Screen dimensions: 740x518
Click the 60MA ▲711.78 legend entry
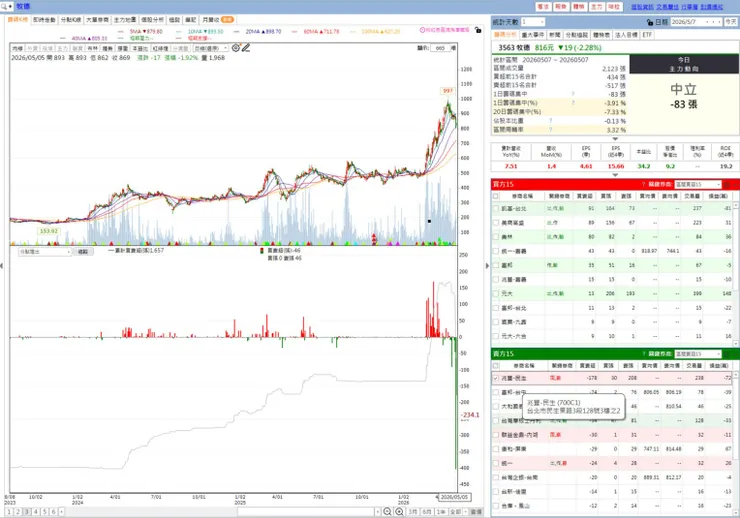pyautogui.click(x=321, y=32)
